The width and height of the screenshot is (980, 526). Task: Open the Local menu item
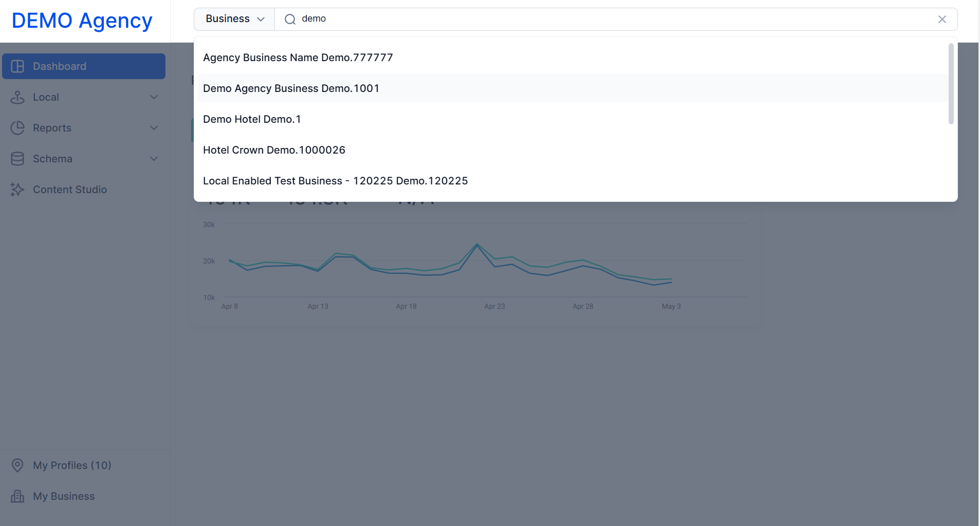(84, 97)
